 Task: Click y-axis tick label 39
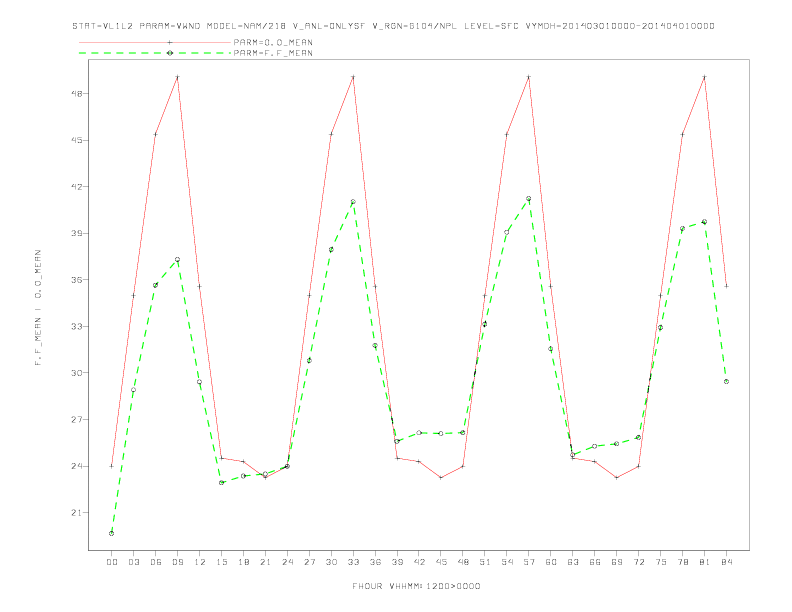[78, 233]
